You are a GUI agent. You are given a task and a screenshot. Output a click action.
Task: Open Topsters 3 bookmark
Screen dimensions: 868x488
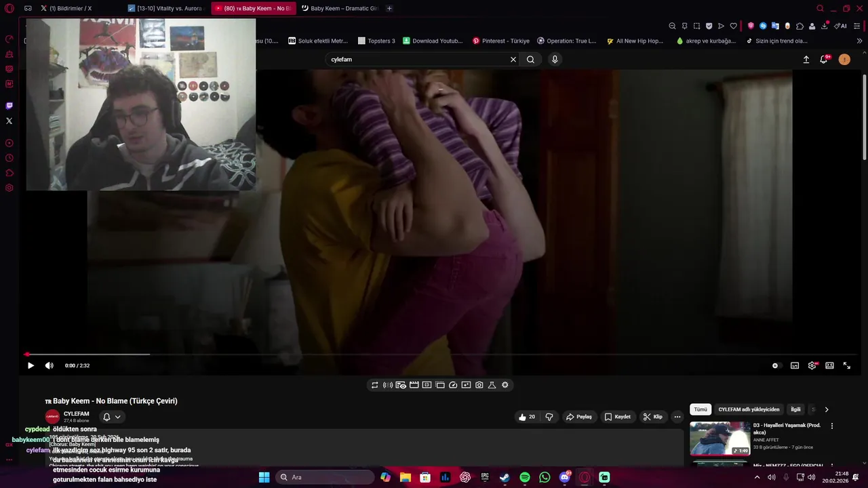click(376, 41)
